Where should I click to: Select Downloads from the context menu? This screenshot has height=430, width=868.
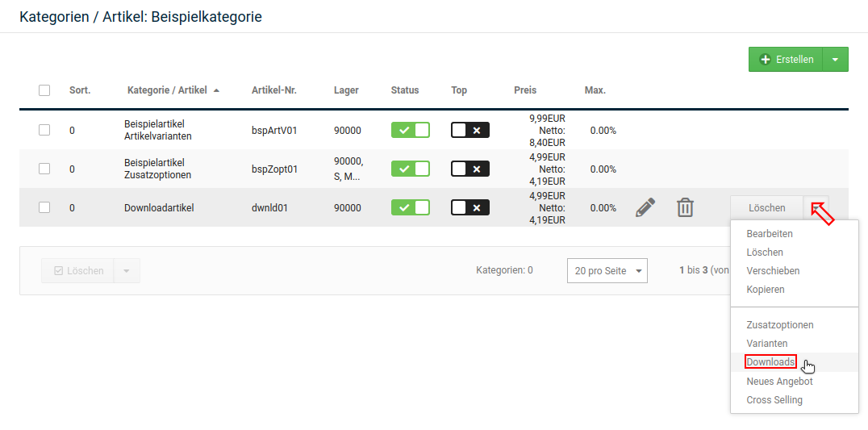(x=770, y=362)
